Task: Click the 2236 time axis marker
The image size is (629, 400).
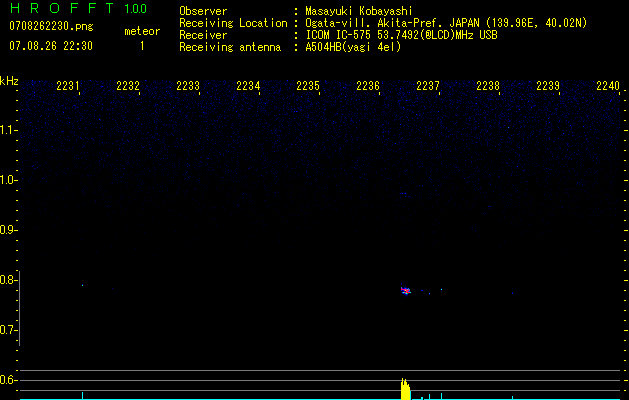Action: pos(368,86)
